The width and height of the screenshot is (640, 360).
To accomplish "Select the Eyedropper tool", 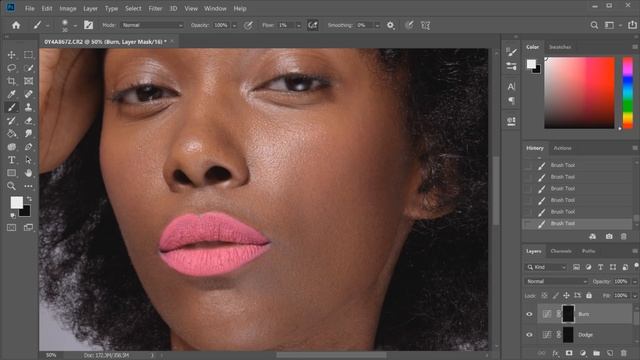I will [x=11, y=94].
